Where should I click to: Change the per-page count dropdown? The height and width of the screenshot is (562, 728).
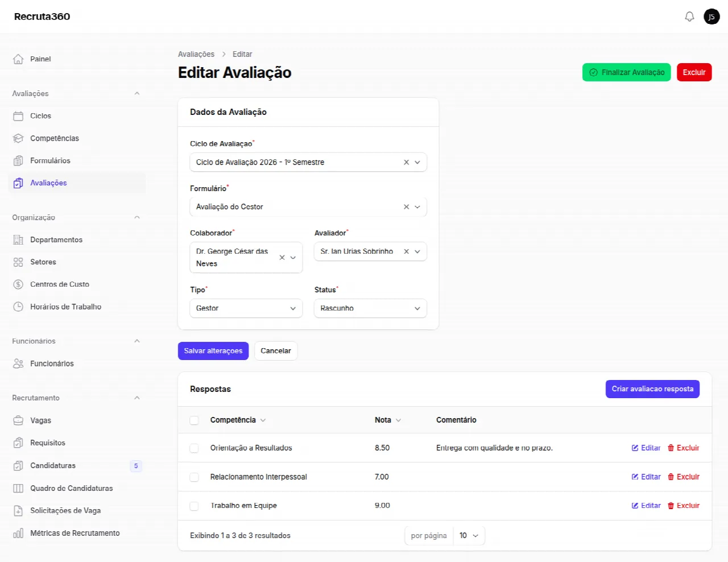[x=469, y=536]
